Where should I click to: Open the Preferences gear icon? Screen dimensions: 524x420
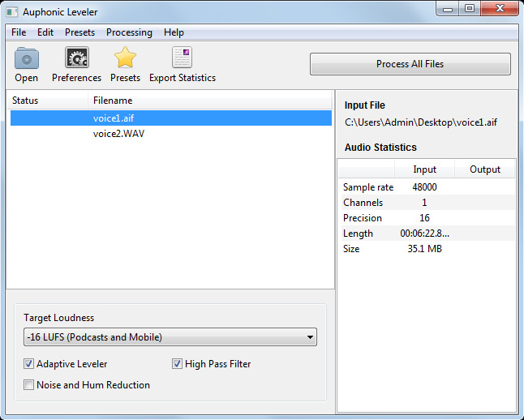pyautogui.click(x=76, y=59)
